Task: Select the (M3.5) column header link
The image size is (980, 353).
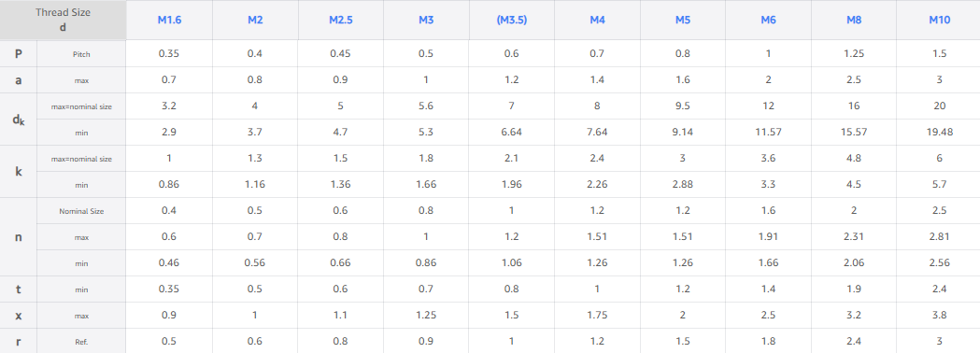Action: pyautogui.click(x=512, y=20)
